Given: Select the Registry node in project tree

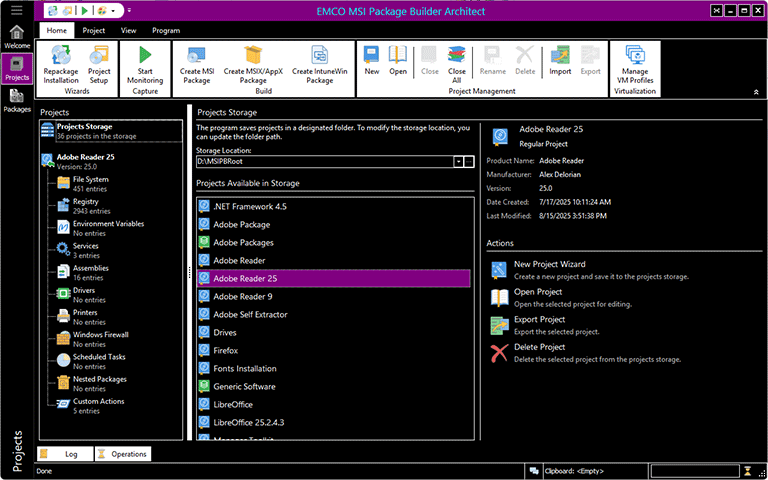Looking at the screenshot, I should coord(85,202).
